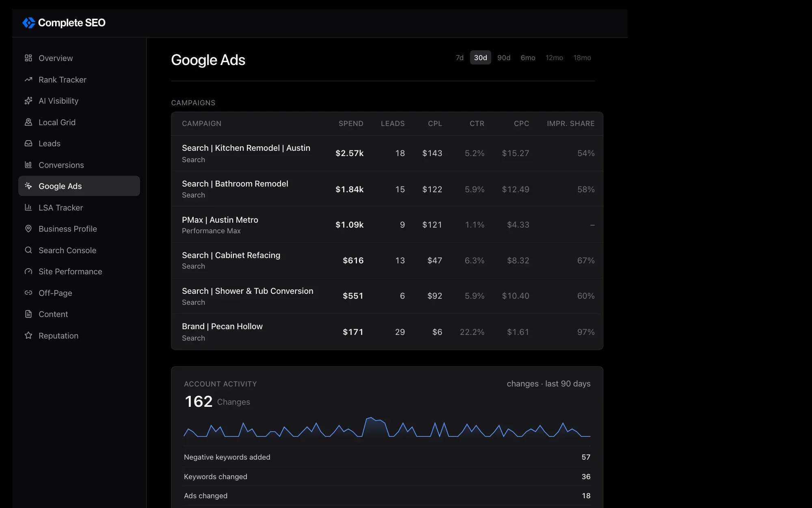Click the SPEND column header
Screen dimensions: 812x508
point(351,124)
